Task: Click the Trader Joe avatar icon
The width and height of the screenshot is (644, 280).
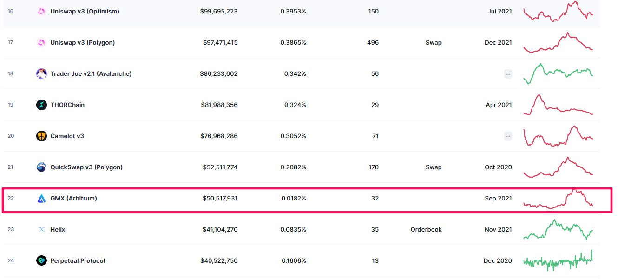Action: coord(41,73)
